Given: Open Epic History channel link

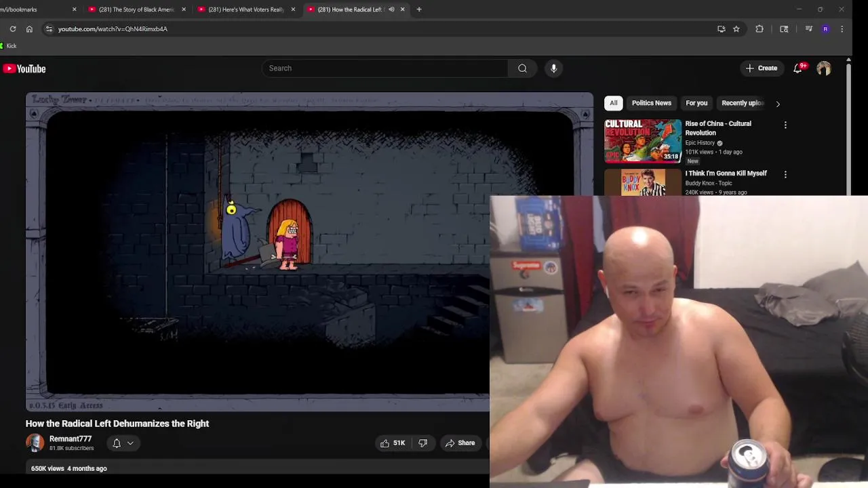Looking at the screenshot, I should pyautogui.click(x=700, y=143).
